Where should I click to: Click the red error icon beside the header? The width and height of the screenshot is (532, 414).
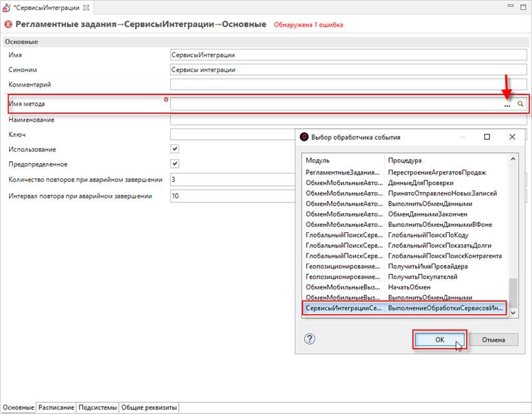click(8, 25)
